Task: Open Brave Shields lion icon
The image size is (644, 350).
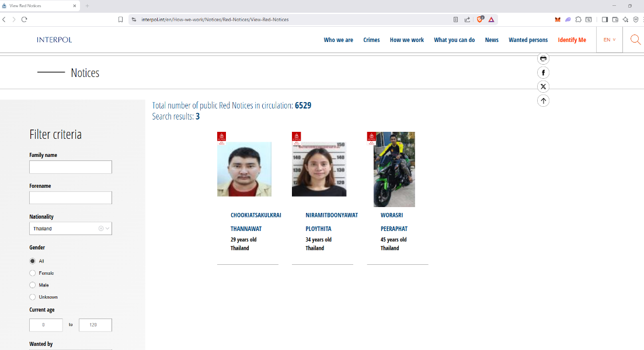Action: tap(480, 19)
